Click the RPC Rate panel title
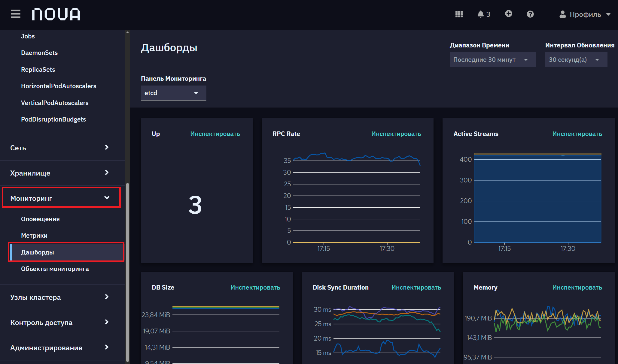The width and height of the screenshot is (618, 364). point(286,134)
